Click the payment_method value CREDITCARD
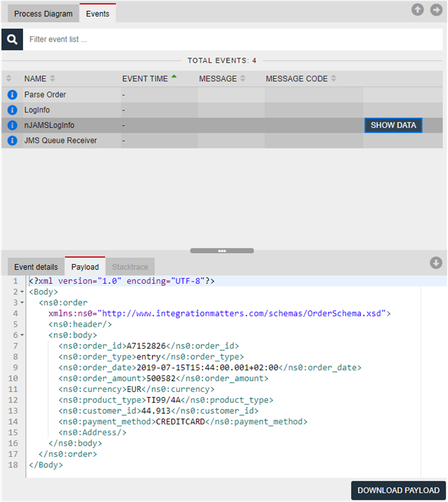 point(181,421)
